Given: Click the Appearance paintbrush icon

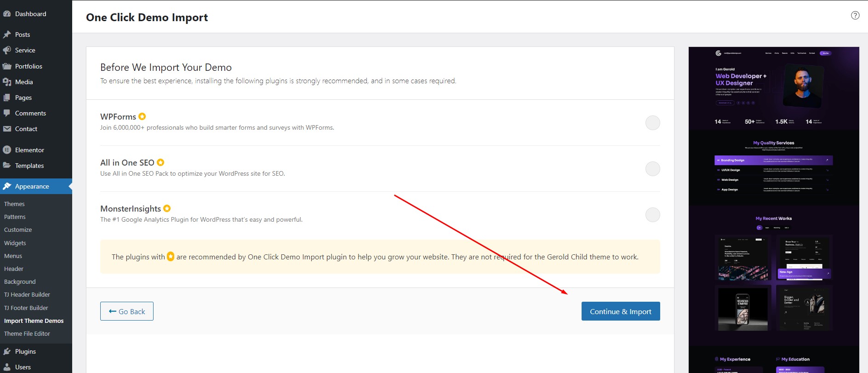Looking at the screenshot, I should (7, 186).
